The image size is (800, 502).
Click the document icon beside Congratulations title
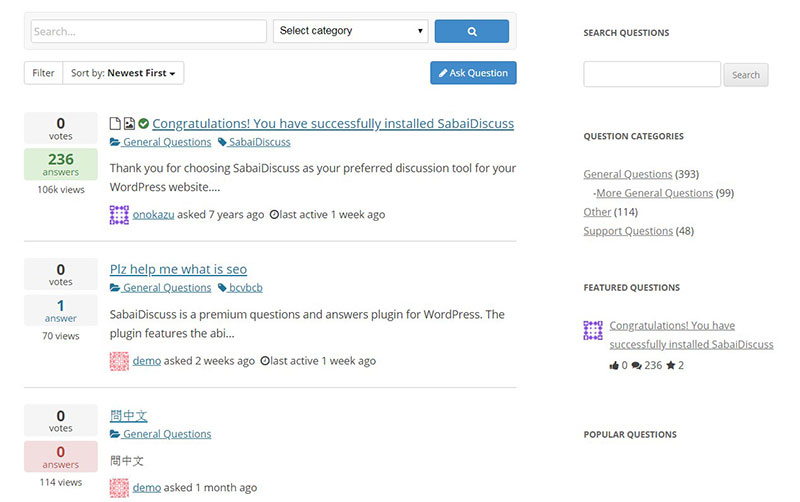click(x=115, y=123)
